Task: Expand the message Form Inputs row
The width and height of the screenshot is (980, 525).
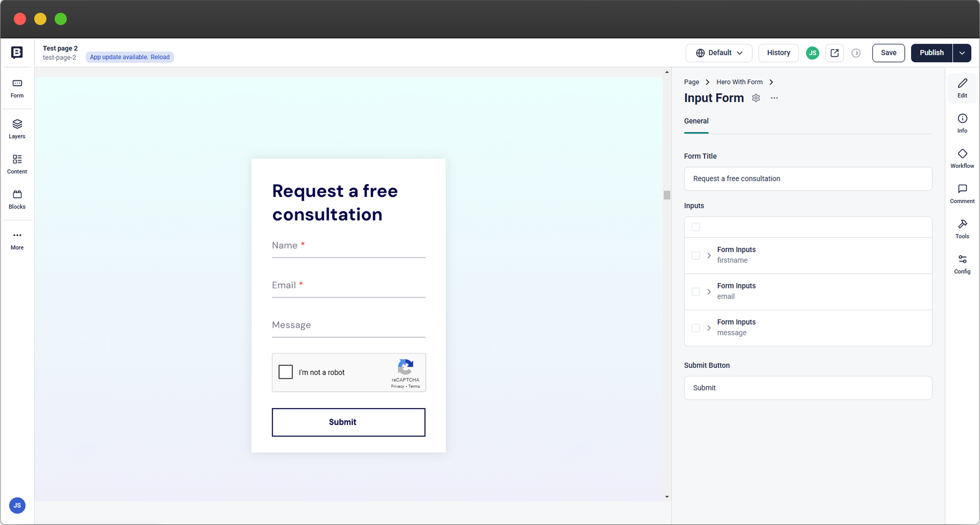Action: pyautogui.click(x=709, y=328)
